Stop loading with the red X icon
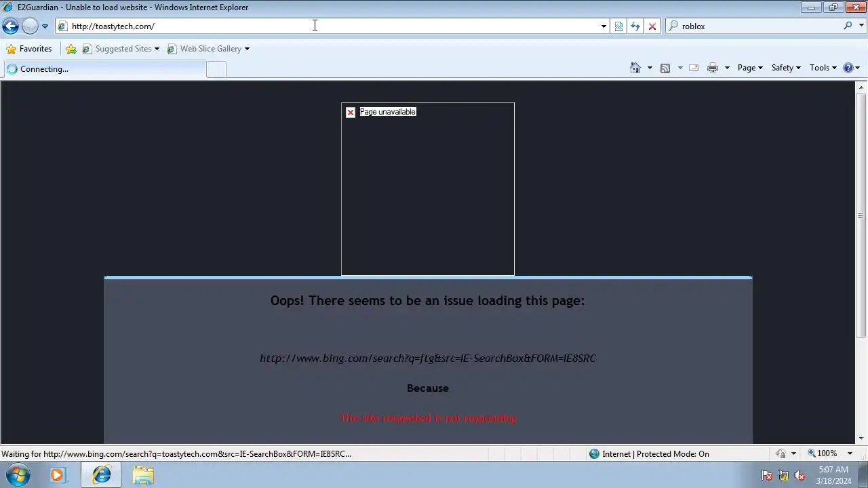 [652, 26]
